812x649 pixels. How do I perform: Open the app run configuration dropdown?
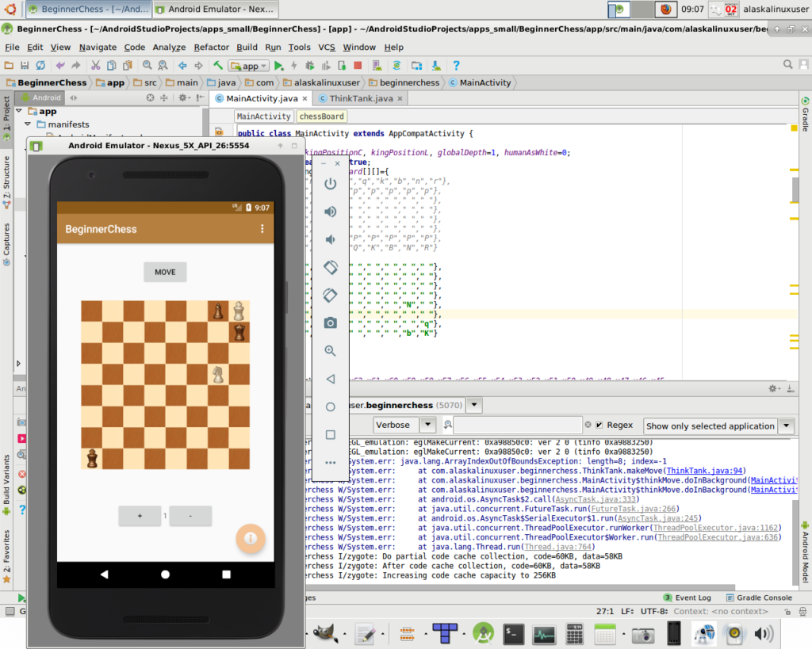coord(249,66)
